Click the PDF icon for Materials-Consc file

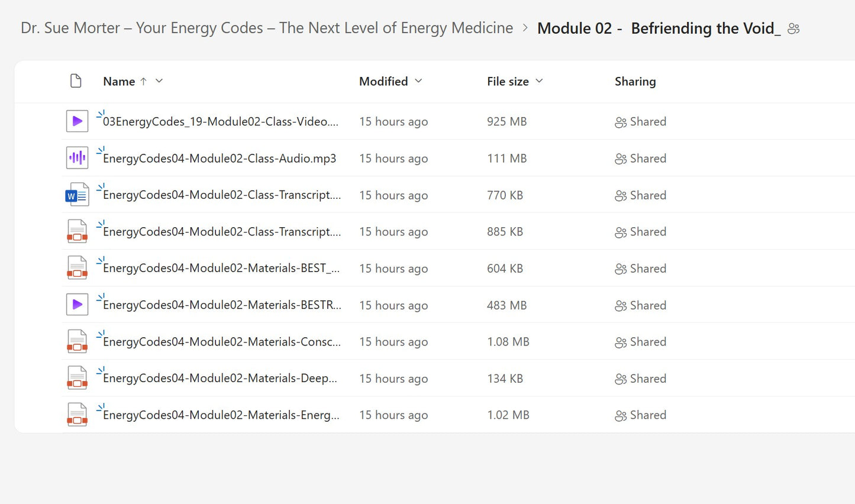[77, 341]
